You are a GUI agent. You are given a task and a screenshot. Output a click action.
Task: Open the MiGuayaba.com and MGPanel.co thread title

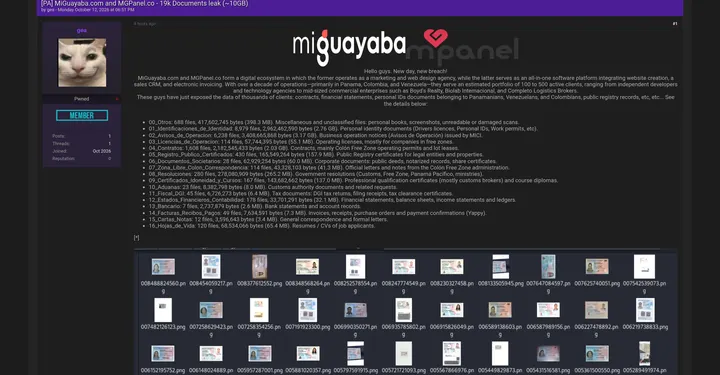(x=145, y=3)
